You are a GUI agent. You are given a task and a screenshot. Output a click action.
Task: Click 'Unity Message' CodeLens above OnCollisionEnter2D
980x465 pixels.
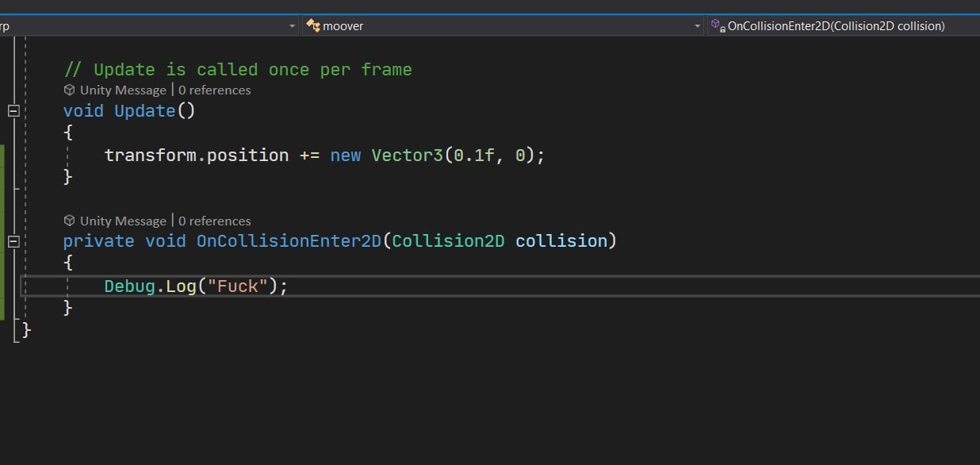(123, 221)
